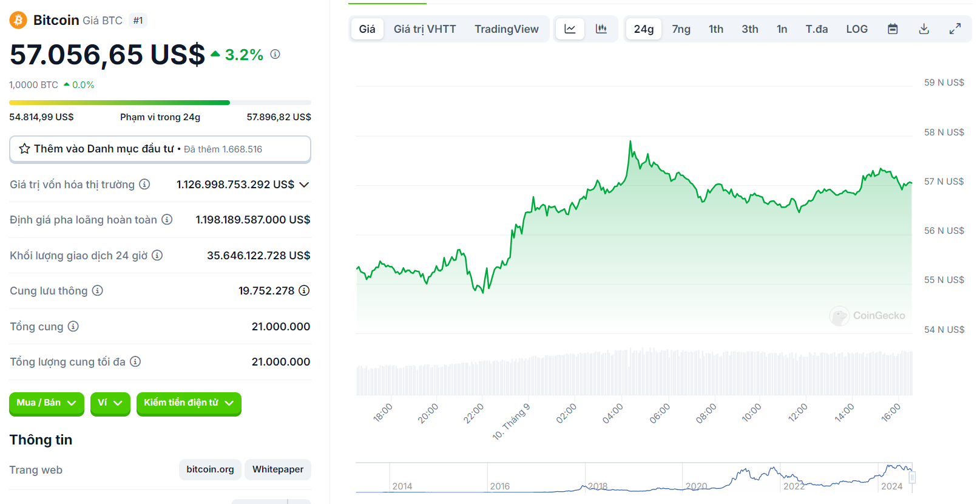Show info icon next to Cung lưu thông label
Screen dimensions: 980x504
pos(97,290)
